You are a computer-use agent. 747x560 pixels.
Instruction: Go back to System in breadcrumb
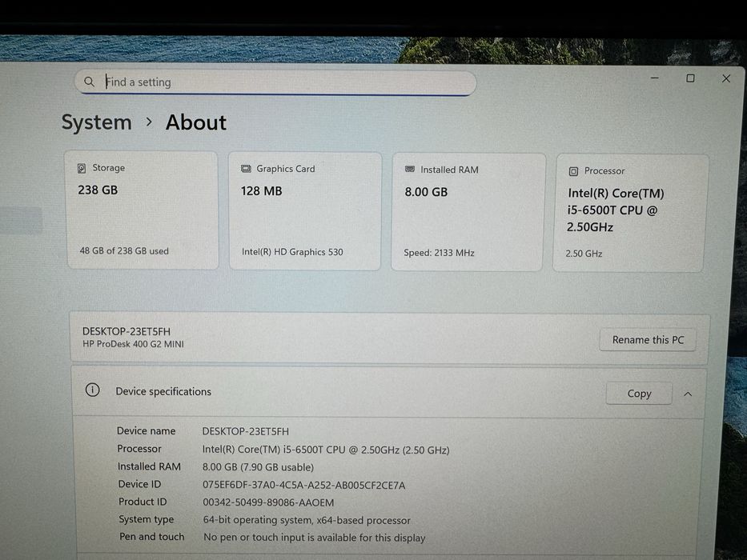pyautogui.click(x=97, y=122)
